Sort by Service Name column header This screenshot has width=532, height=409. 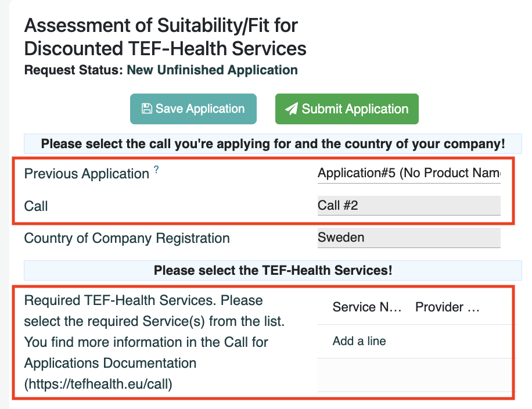[x=367, y=307]
